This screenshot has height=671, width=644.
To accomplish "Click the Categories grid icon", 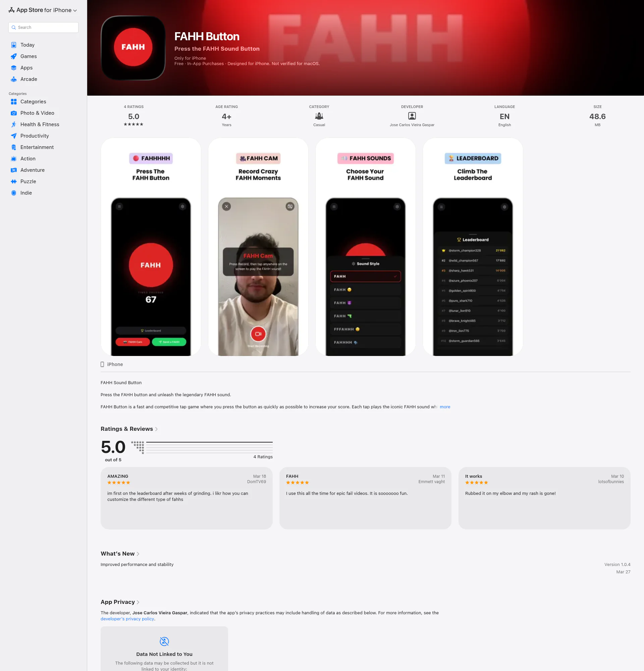I will click(14, 102).
